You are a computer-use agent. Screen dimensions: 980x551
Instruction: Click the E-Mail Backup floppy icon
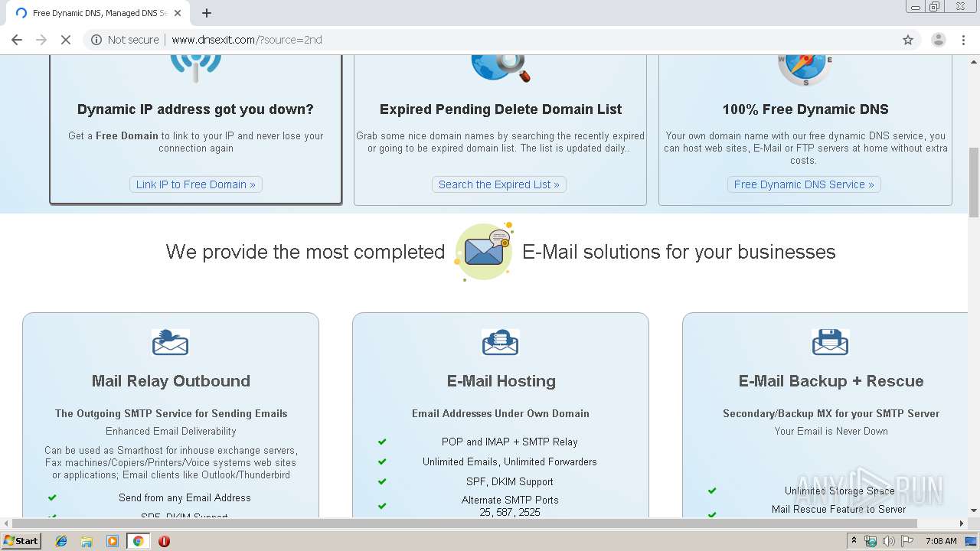tap(830, 342)
